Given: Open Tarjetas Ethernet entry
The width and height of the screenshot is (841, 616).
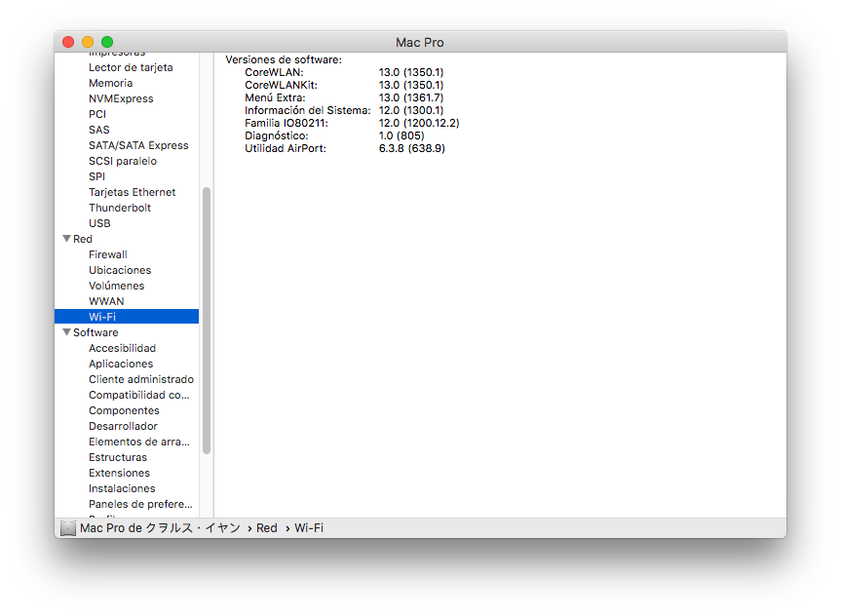Looking at the screenshot, I should [132, 192].
